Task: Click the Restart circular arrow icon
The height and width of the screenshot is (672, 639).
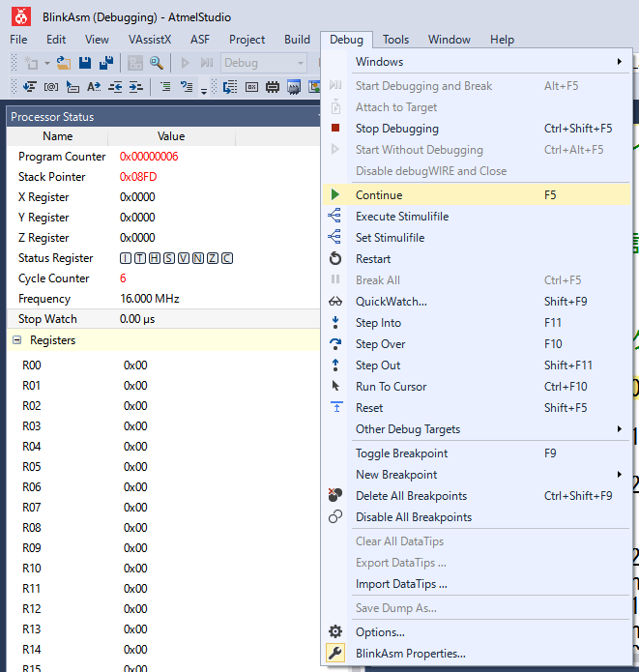Action: [x=335, y=258]
